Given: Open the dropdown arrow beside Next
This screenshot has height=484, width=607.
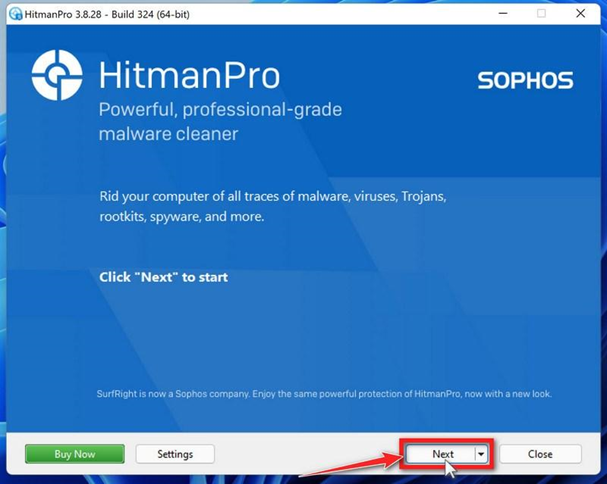Looking at the screenshot, I should tap(481, 454).
